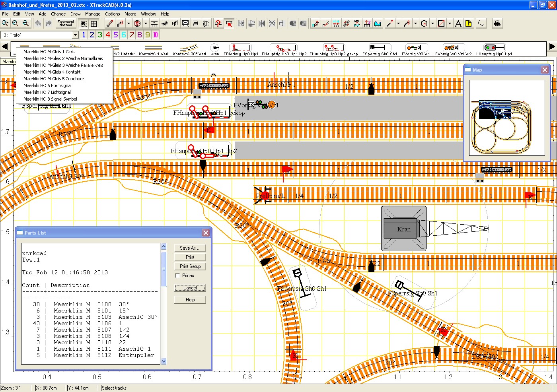Choose 'Maerklin HO 7 Lichtsignal' menu entry

[x=64, y=92]
